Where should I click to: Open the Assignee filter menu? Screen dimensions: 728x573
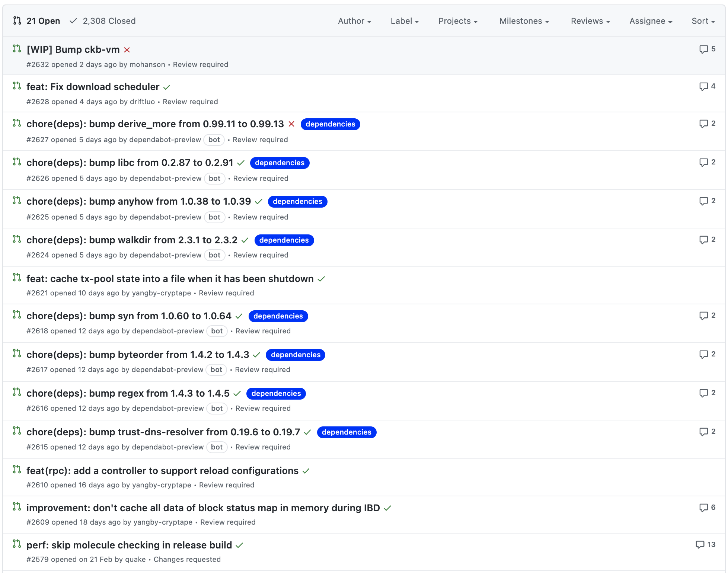pos(651,21)
